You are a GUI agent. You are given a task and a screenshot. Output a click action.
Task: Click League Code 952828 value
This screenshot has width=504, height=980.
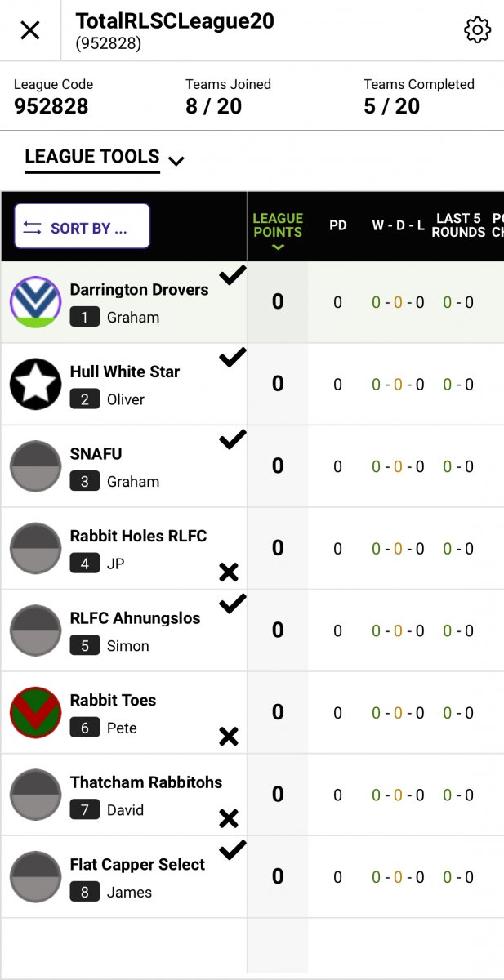pyautogui.click(x=51, y=106)
